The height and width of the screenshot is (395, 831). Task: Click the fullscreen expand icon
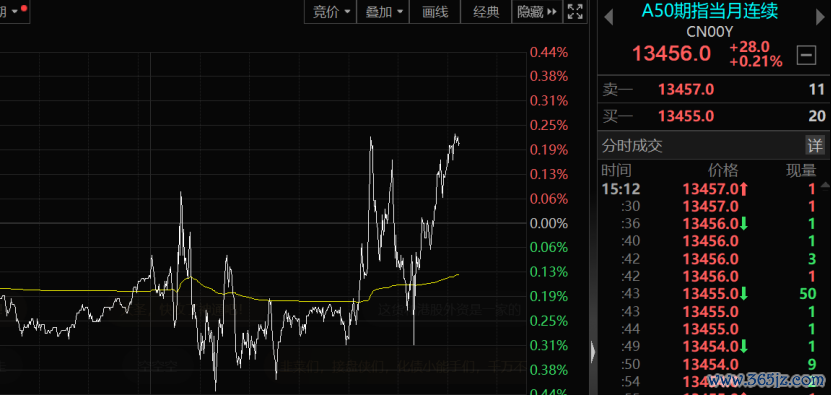pyautogui.click(x=575, y=12)
